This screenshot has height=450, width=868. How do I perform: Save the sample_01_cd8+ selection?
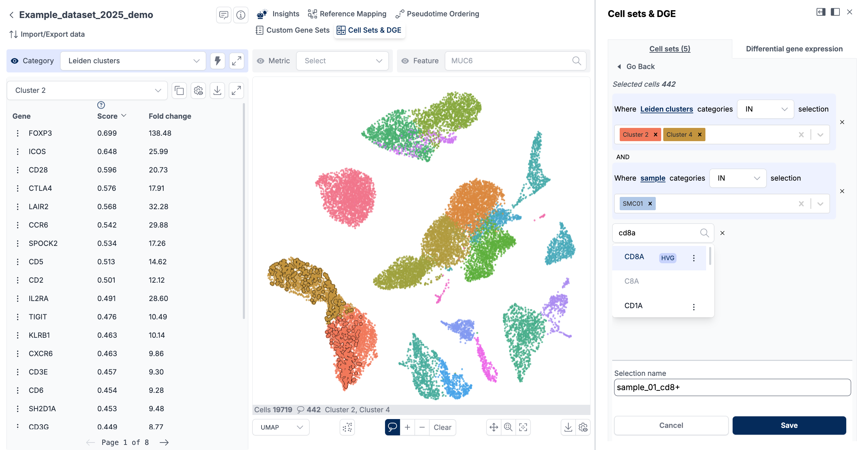[x=789, y=425]
